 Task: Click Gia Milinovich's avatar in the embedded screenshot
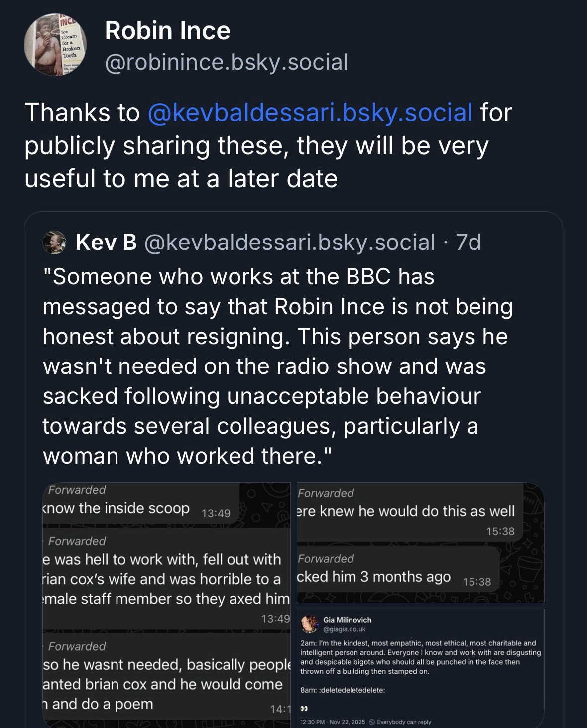click(x=310, y=624)
